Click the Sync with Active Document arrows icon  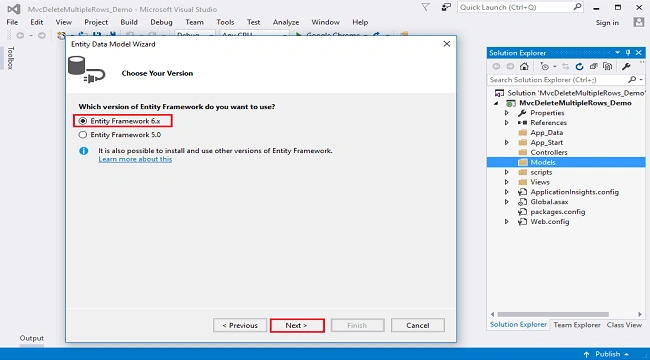tap(565, 66)
